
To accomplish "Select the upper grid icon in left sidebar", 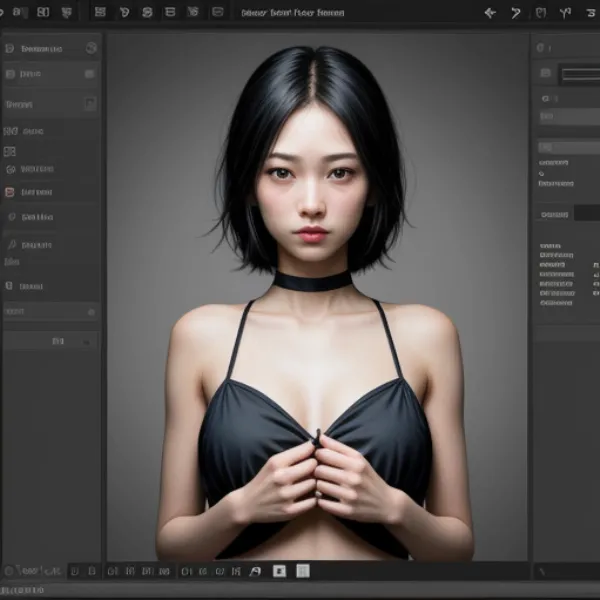I will pyautogui.click(x=10, y=131).
